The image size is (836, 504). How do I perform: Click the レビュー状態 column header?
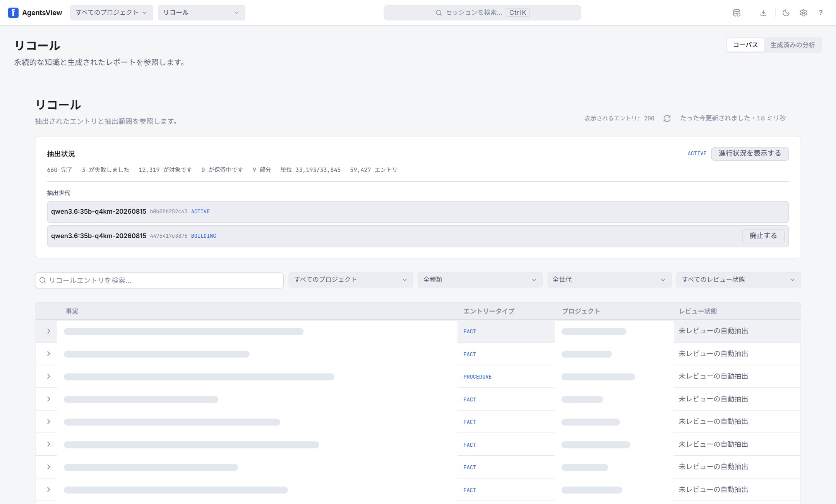pyautogui.click(x=698, y=311)
